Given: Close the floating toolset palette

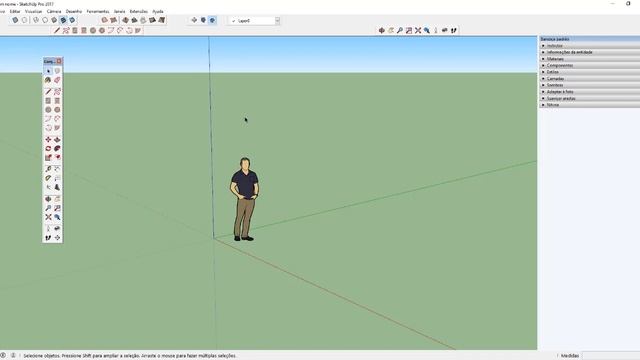Looking at the screenshot, I should click(x=59, y=61).
